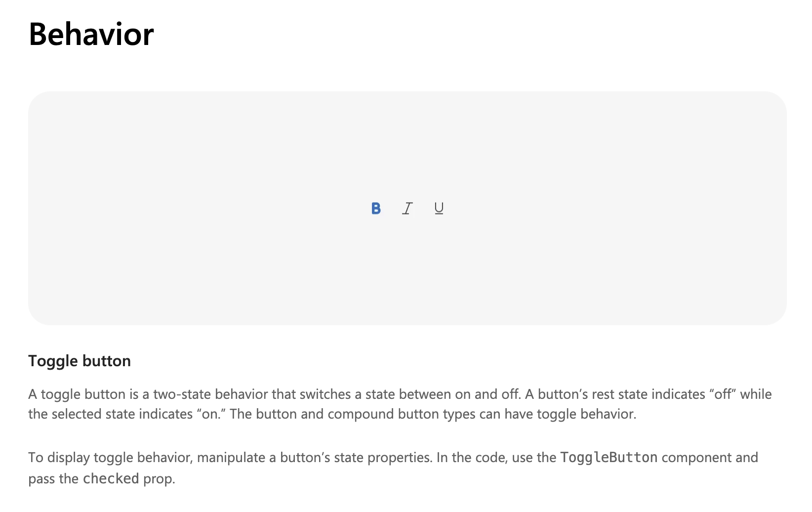
Task: Click the Toggle button subheading
Action: tap(80, 361)
